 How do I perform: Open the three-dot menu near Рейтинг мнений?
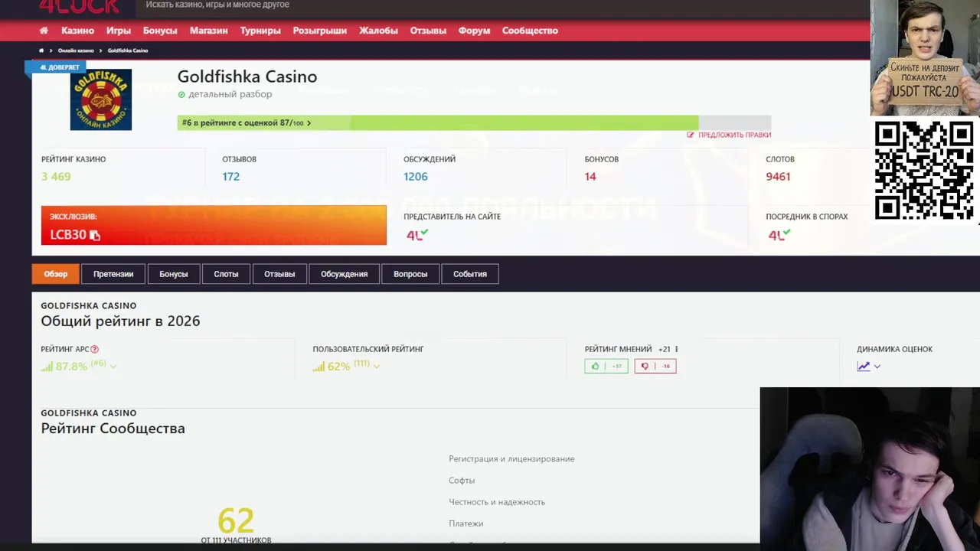pos(676,349)
